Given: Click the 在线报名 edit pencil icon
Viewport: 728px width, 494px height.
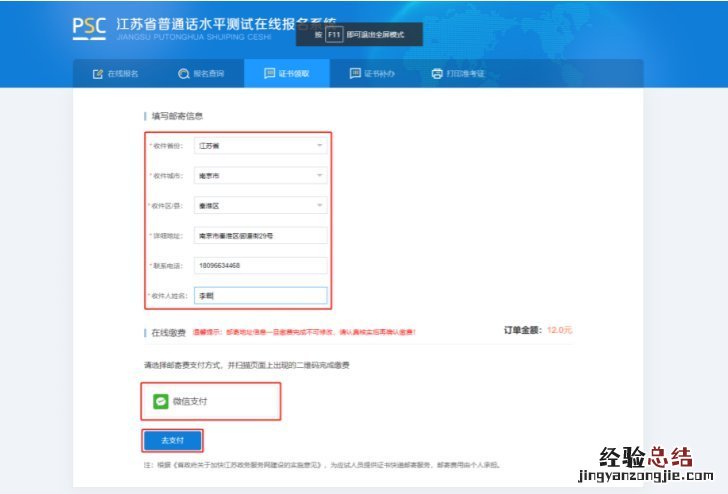Looking at the screenshot, I should 98,74.
